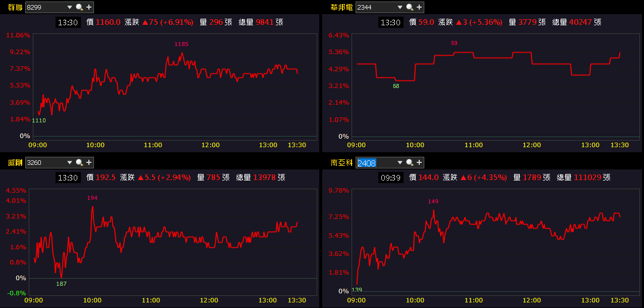
Task: Open the dropdown arrow for code 2408
Action: point(400,163)
